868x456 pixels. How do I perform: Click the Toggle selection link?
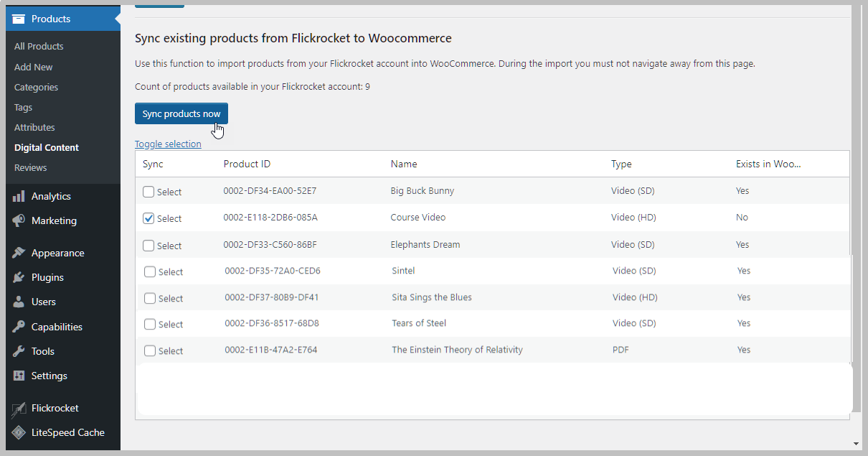(x=168, y=144)
